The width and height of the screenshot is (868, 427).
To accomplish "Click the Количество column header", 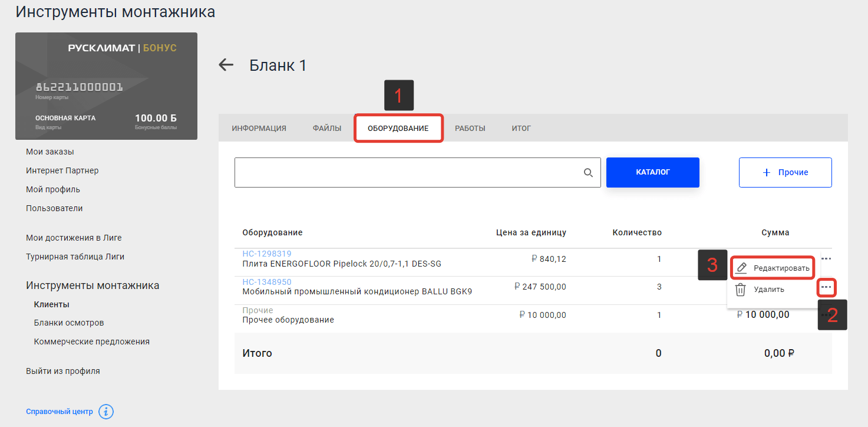I will (637, 232).
